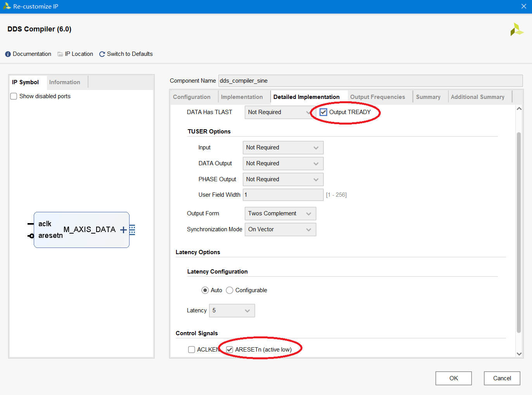Uncheck ARESETn (active low) checkbox

click(230, 350)
